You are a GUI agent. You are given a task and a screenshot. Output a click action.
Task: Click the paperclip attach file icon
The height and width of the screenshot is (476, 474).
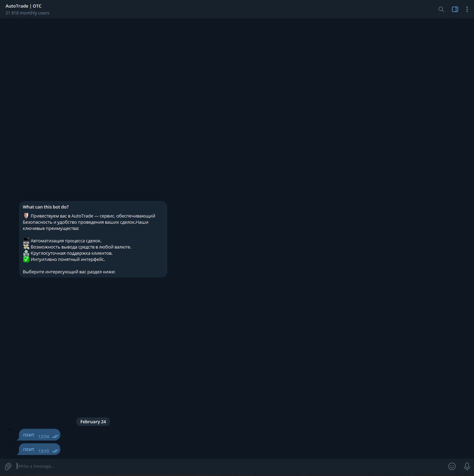tap(8, 466)
